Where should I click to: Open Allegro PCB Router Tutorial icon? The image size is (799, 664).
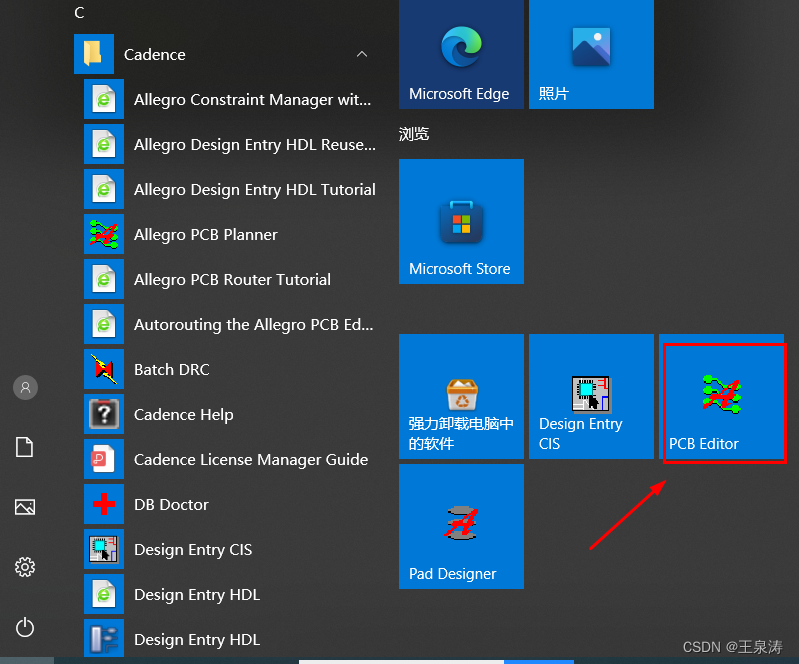104,279
